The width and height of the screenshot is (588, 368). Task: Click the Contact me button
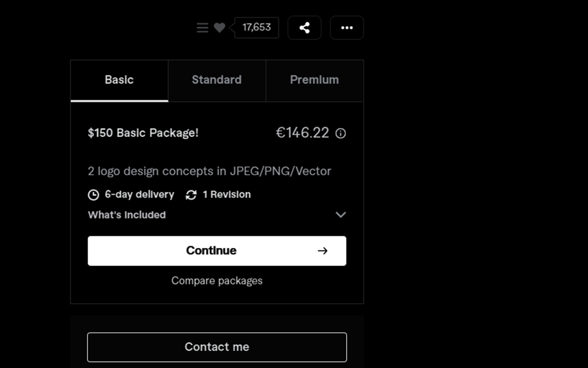point(217,347)
